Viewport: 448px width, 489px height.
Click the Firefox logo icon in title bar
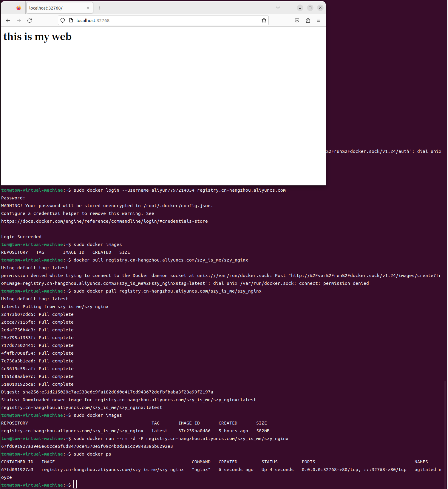[19, 8]
